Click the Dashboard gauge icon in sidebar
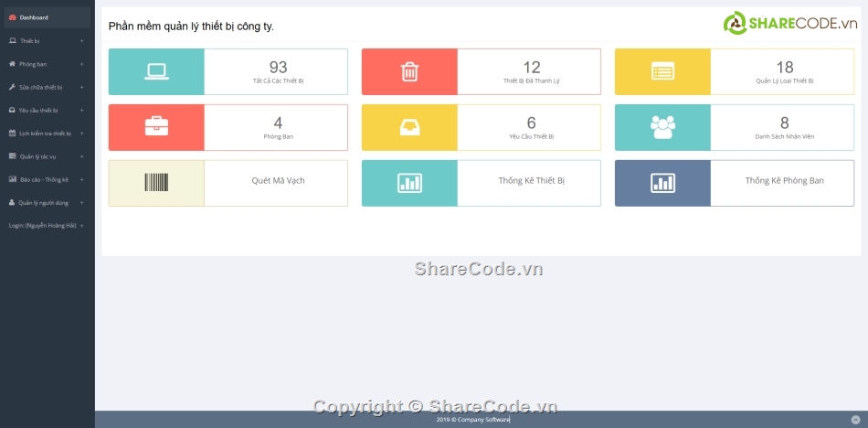 point(13,17)
